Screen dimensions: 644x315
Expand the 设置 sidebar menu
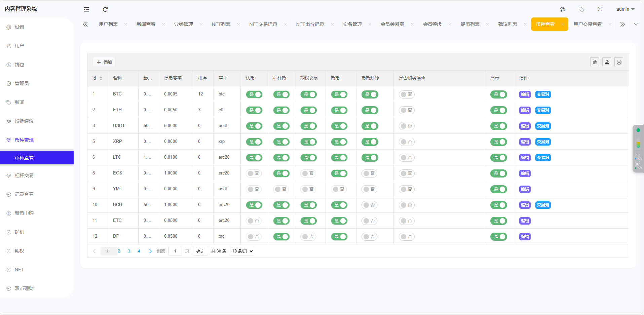[x=37, y=27]
